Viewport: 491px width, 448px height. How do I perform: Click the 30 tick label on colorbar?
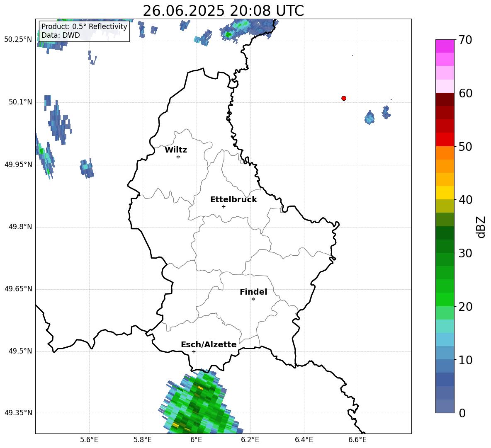tap(465, 253)
